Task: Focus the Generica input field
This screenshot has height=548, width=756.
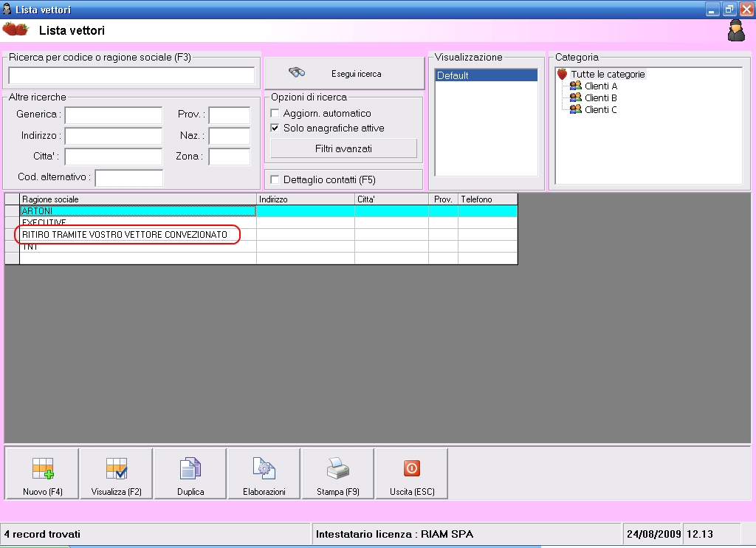Action: pyautogui.click(x=114, y=115)
